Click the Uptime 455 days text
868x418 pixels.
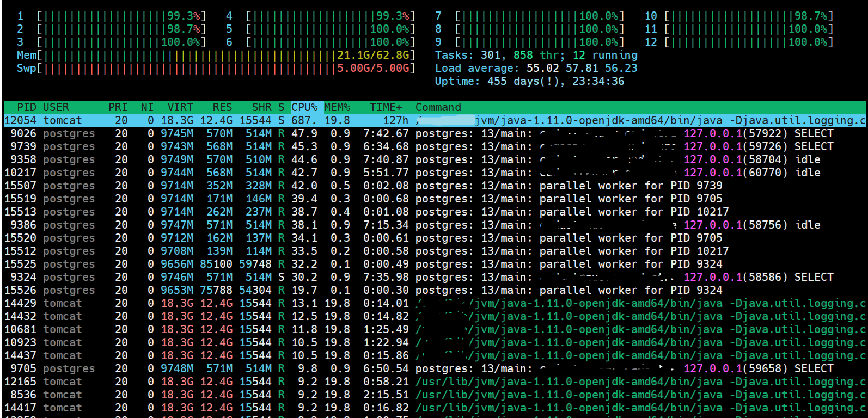click(529, 81)
